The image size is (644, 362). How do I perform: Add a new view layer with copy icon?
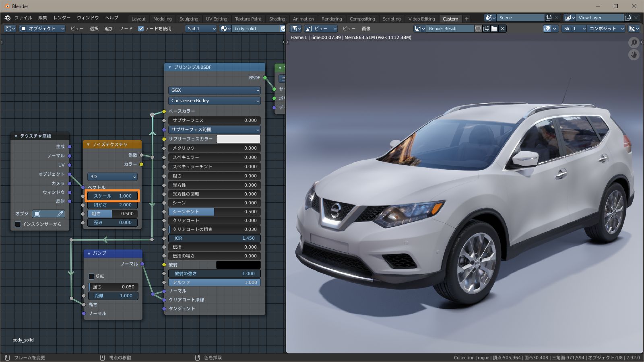click(x=628, y=18)
